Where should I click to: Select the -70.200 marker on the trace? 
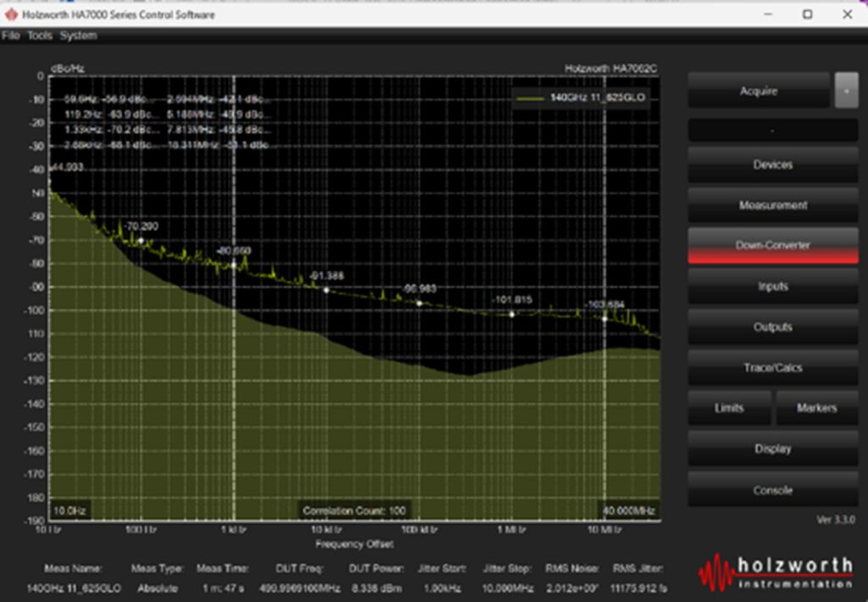click(141, 240)
